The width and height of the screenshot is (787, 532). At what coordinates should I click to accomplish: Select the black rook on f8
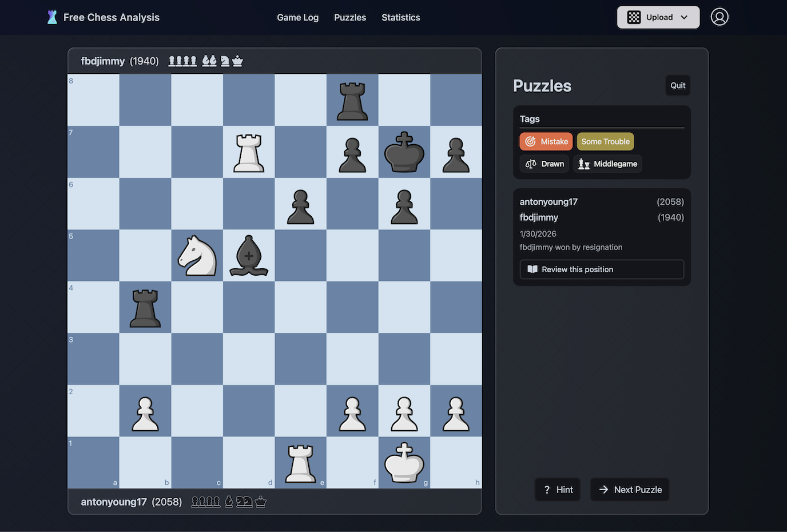coord(352,101)
